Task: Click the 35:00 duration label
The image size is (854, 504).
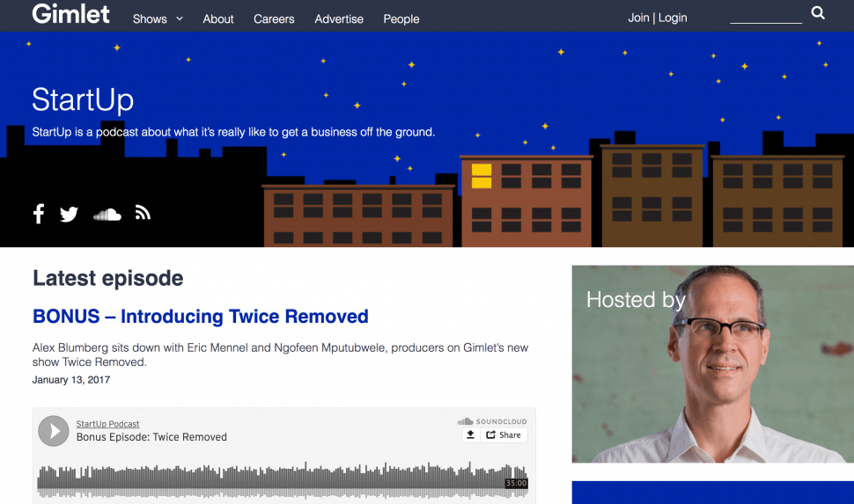Action: click(x=516, y=483)
